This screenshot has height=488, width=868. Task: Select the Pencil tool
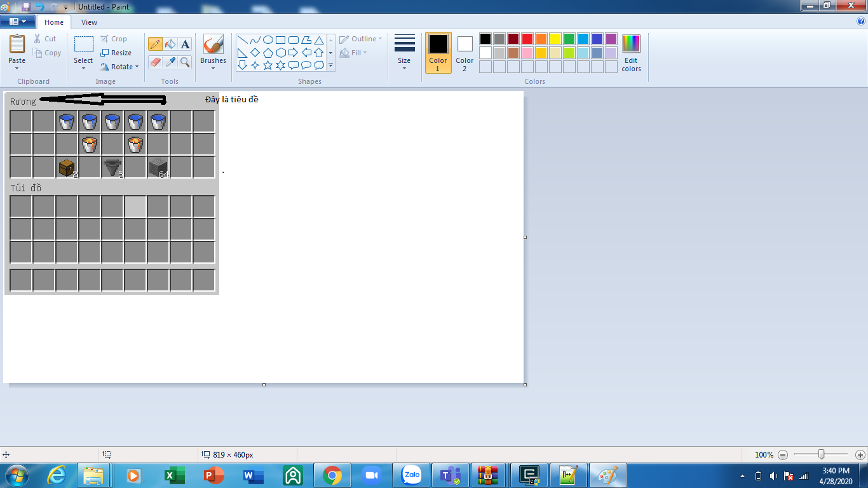[x=155, y=44]
